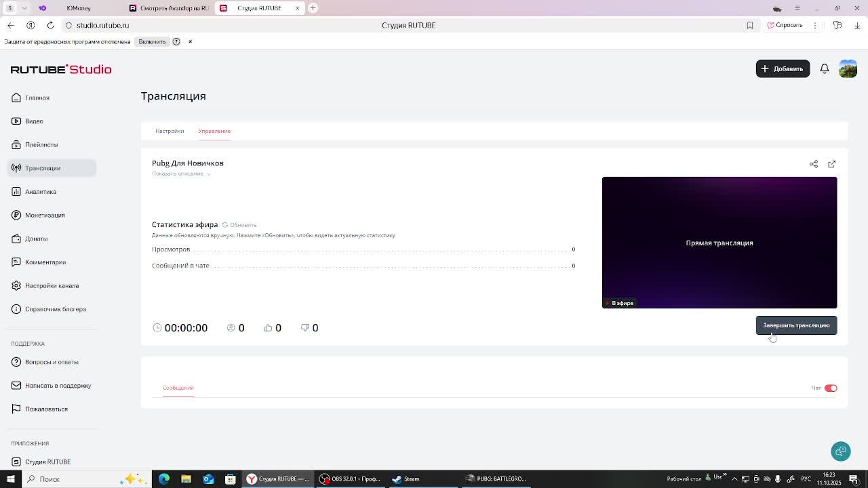
Task: Click the microphone tray icon
Action: point(777,479)
